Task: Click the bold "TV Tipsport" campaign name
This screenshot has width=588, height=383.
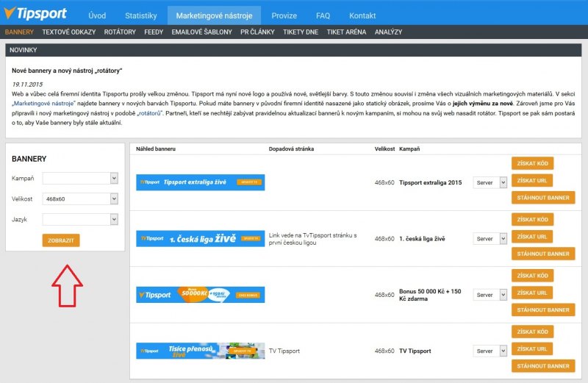Action: (x=415, y=351)
